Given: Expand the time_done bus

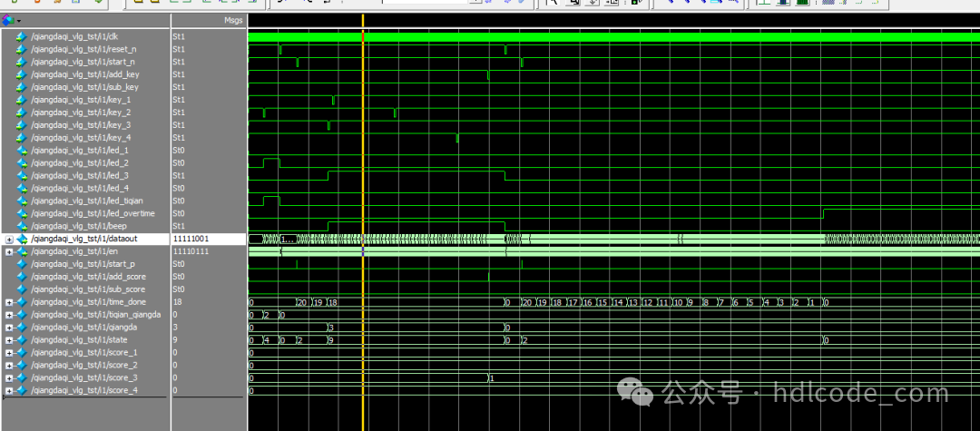Looking at the screenshot, I should click(x=9, y=302).
